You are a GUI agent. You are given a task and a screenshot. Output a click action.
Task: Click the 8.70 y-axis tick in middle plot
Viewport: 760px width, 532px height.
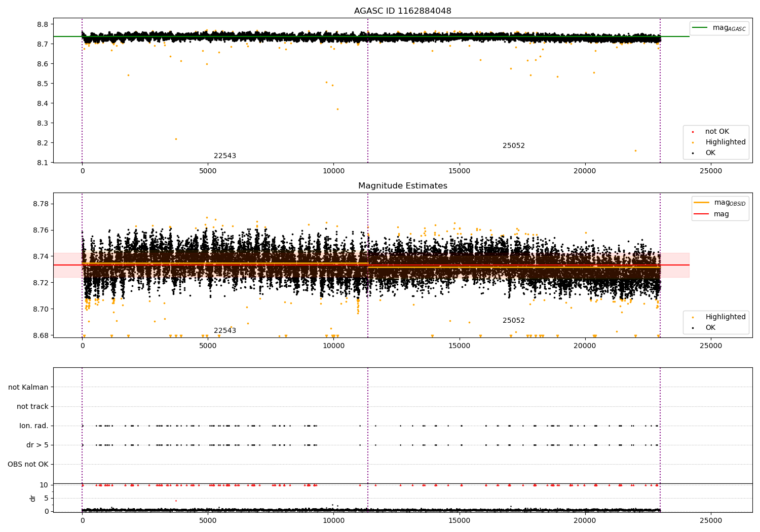click(x=41, y=310)
